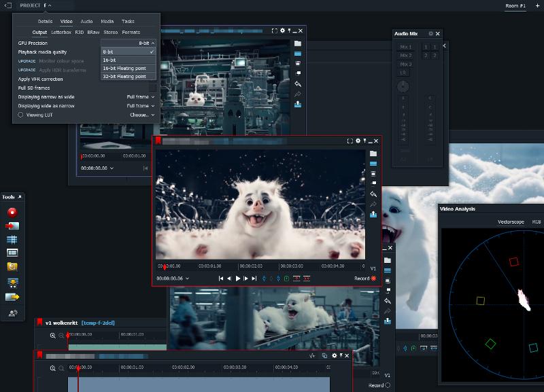Screen dimensions: 544x392
Task: Open the BRaw sub-tab
Action: (x=93, y=32)
